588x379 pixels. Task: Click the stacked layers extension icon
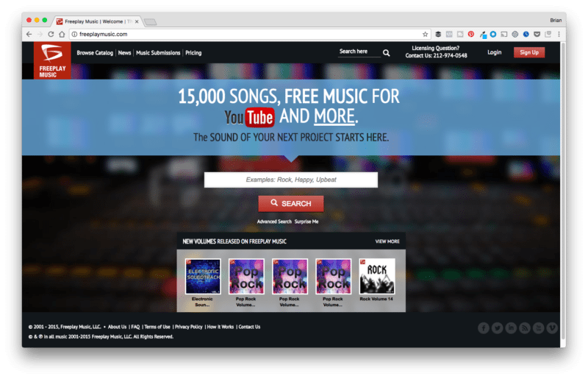click(438, 34)
